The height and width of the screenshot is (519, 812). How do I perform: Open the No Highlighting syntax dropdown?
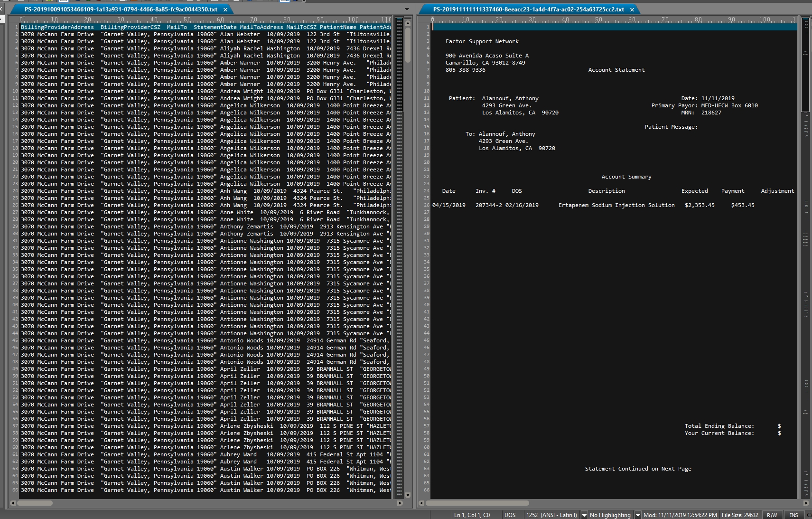point(638,515)
